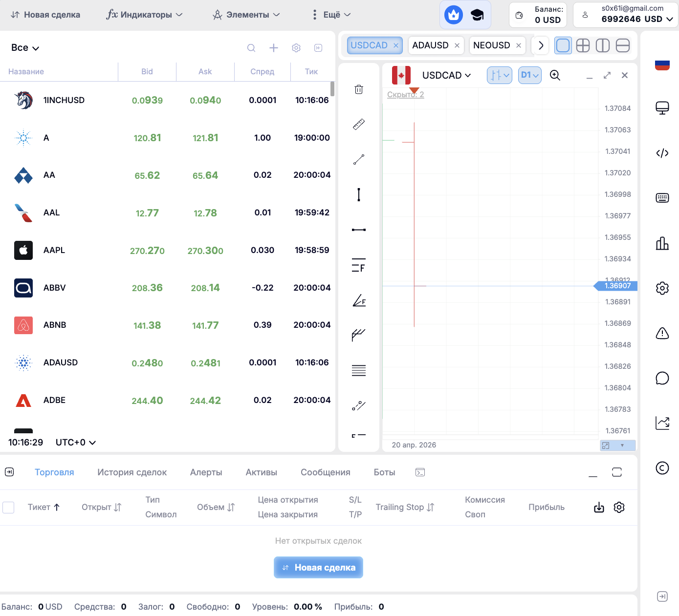Screen dimensions: 679x616
Task: Pick the horizontal line drawing tool
Action: pyautogui.click(x=359, y=230)
